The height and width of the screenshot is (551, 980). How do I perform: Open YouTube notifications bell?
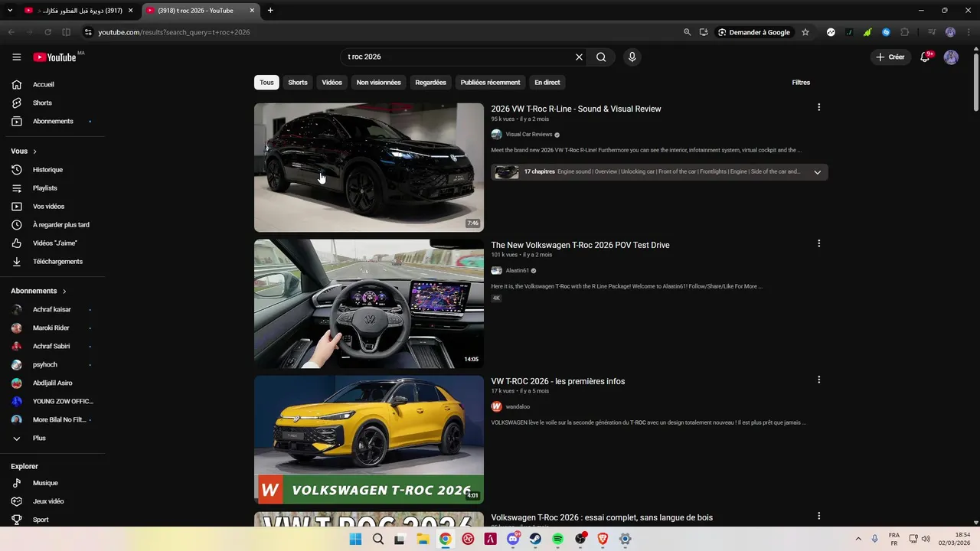coord(925,57)
